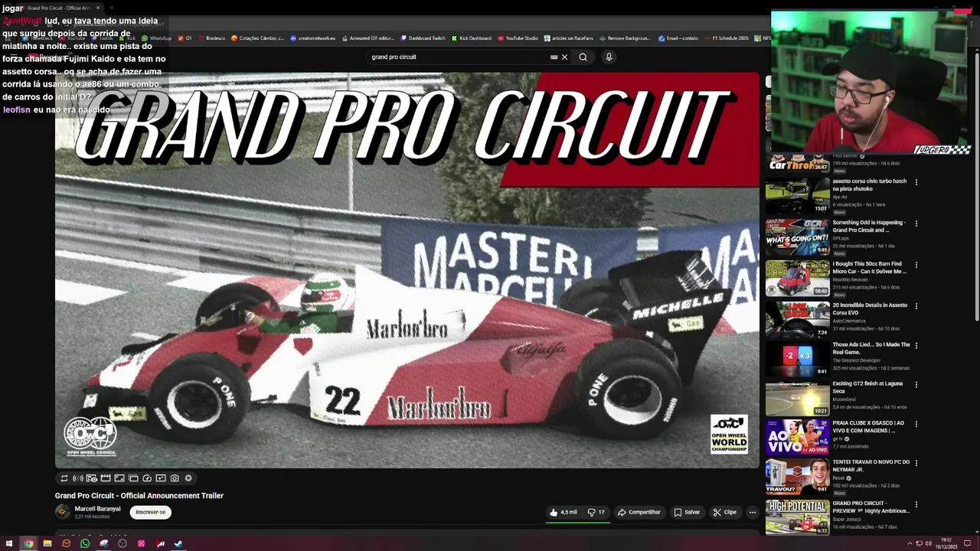Click the video player frame
Screen dimensions: 980x551
tap(407, 269)
